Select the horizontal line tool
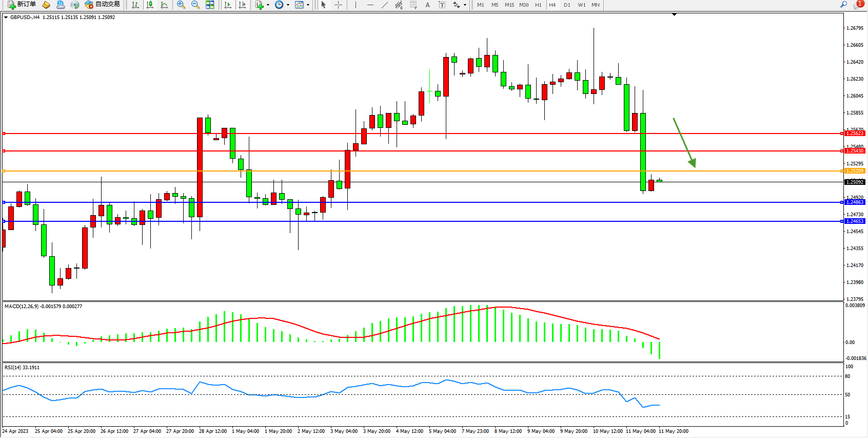 pos(370,5)
